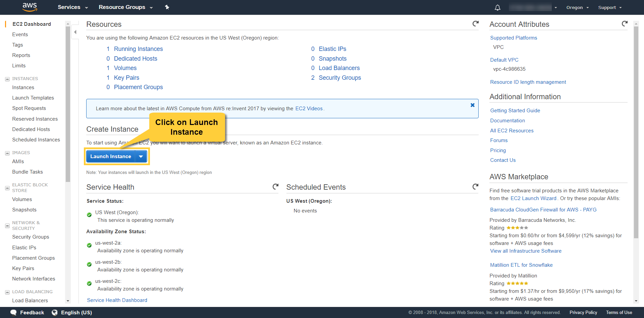The image size is (644, 318).
Task: Follow the EC2 Videos link
Action: (x=309, y=109)
